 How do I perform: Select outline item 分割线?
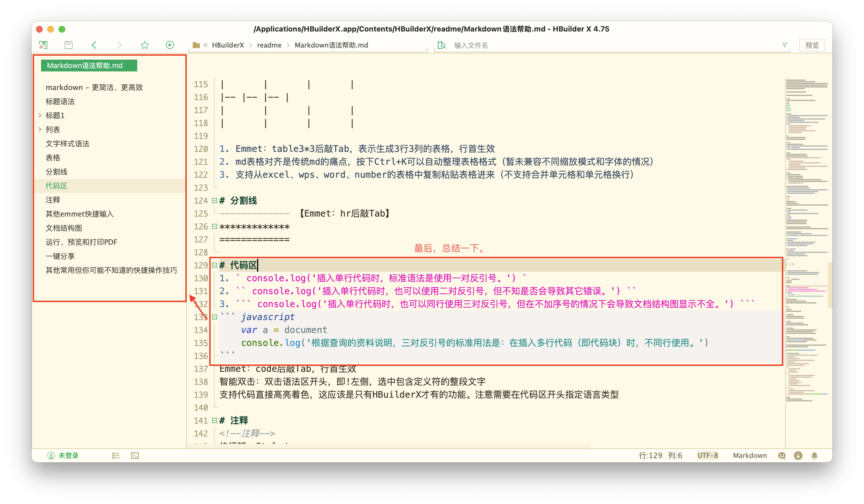click(56, 172)
